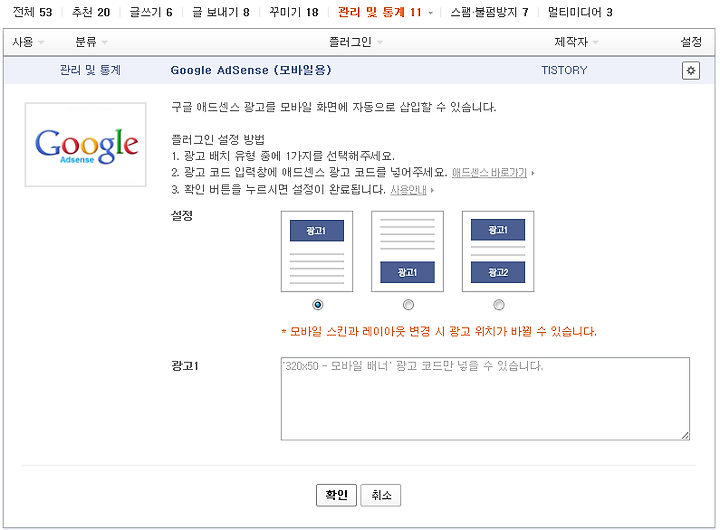Click the 광고1 ad code text area
Screen dimensions: 720x530
[485, 399]
